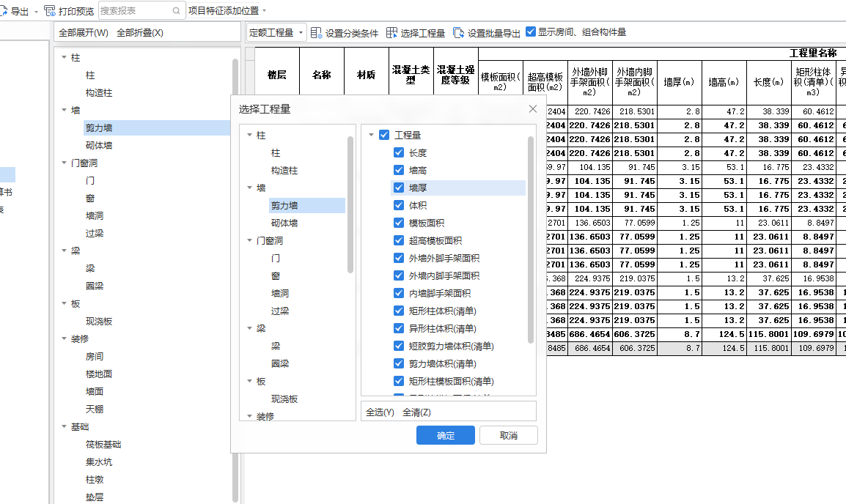846x504 pixels.
Task: Uncheck 矩形柱体积(清单) checkbox
Action: (399, 311)
